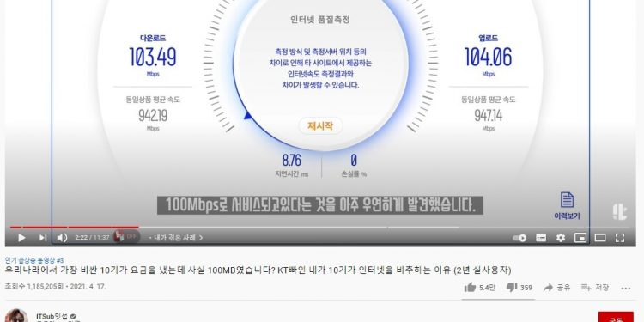Click the 942.19 average download speed
Screen dimensions: 644x322
153,116
